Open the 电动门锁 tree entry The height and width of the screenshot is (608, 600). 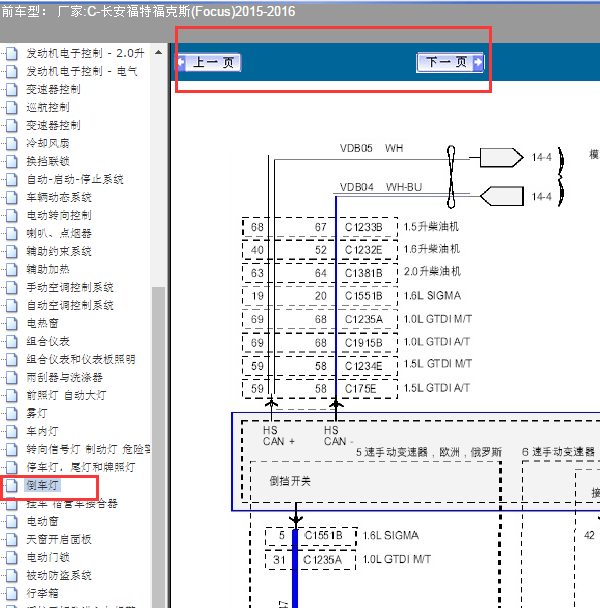[x=48, y=557]
